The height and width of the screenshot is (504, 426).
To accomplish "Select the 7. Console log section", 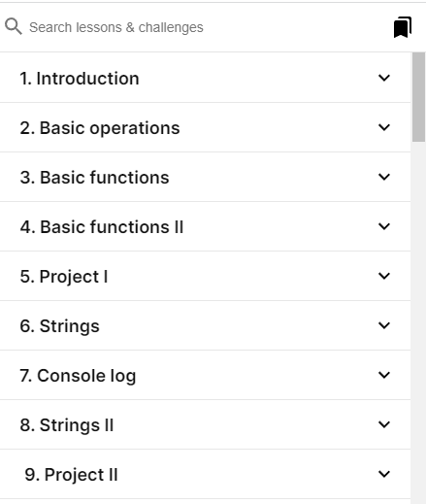I will [205, 375].
